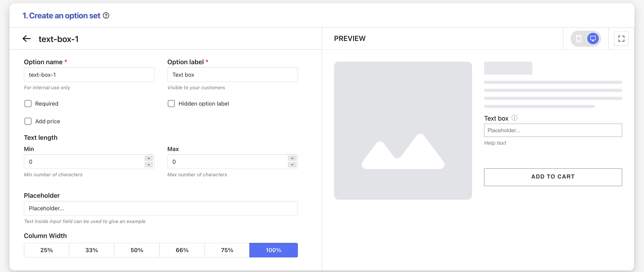The width and height of the screenshot is (644, 272).
Task: Click the product image placeholder in preview
Action: 403,130
